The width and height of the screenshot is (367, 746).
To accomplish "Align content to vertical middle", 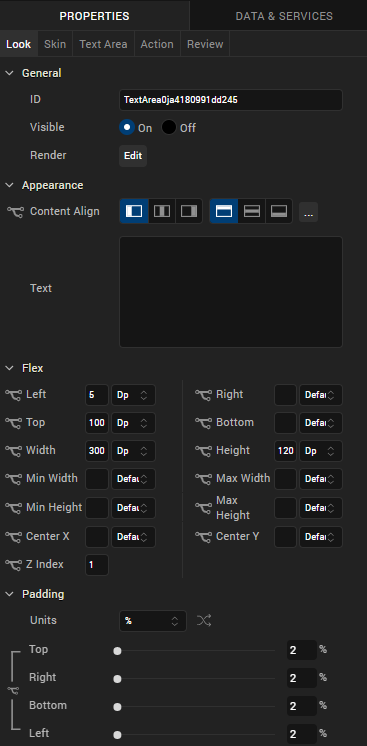I will pos(251,211).
